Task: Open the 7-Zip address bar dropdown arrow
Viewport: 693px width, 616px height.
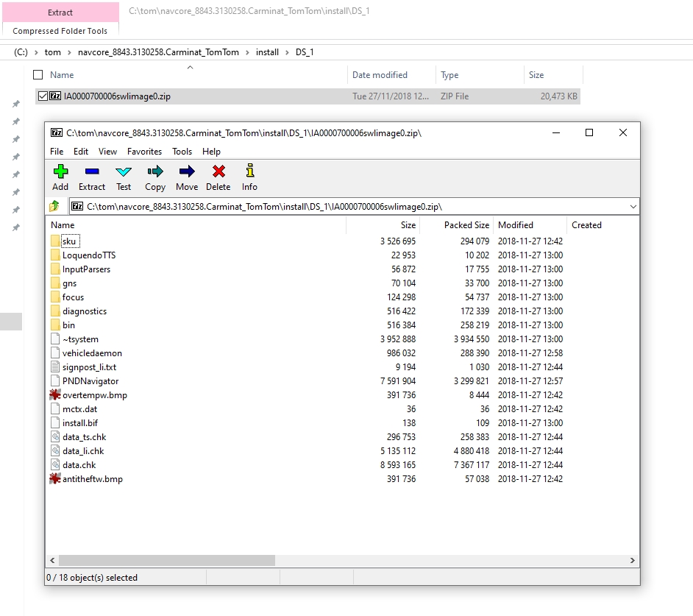Action: pos(633,207)
